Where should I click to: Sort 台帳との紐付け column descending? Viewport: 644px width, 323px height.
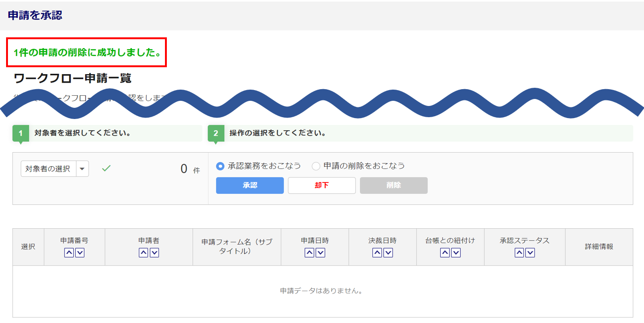(x=456, y=253)
